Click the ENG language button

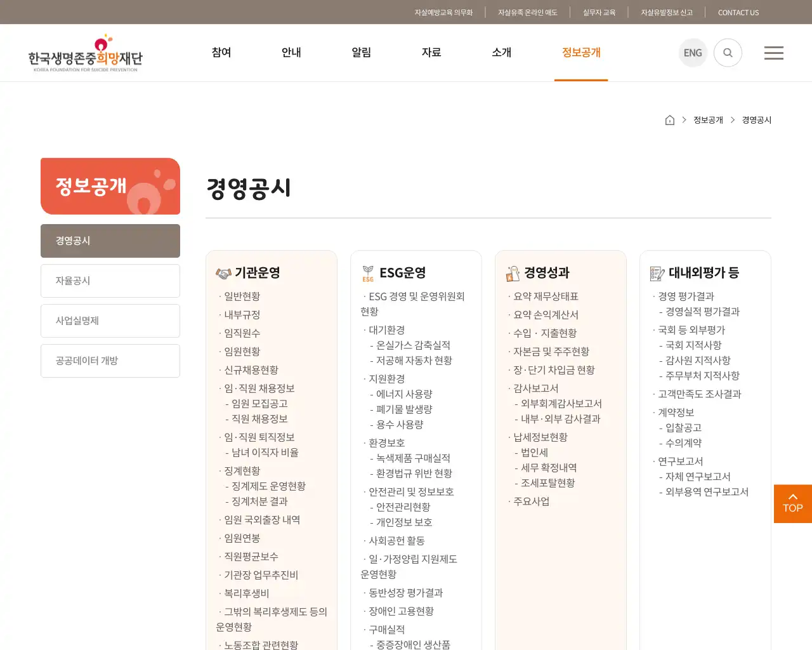pyautogui.click(x=693, y=53)
